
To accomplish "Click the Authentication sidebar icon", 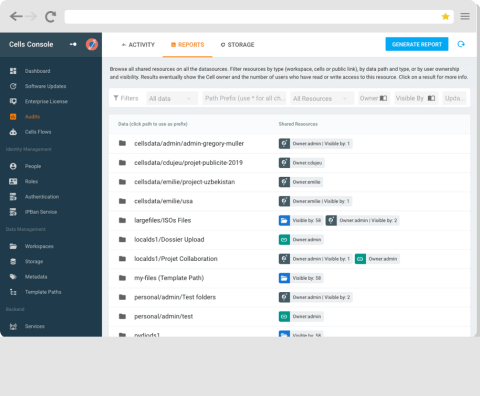I will pyautogui.click(x=13, y=197).
